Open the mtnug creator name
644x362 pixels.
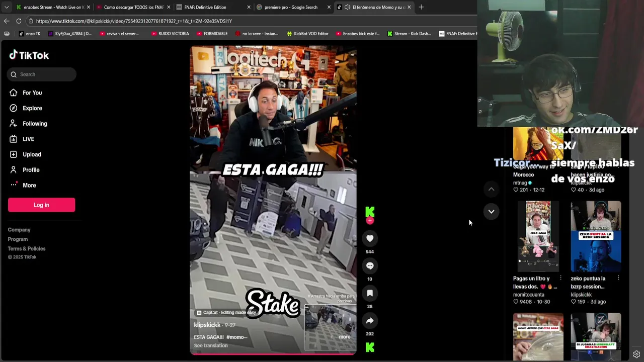point(520,183)
